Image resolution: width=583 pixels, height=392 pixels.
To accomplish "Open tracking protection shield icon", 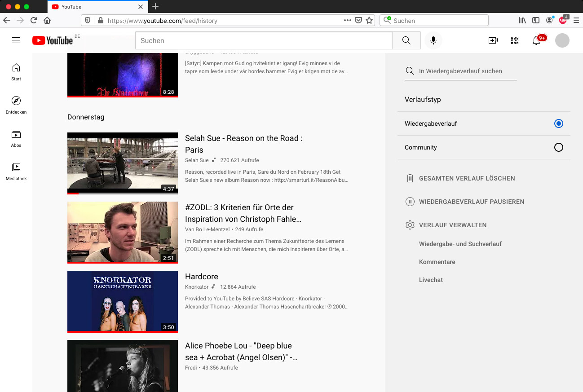I will (x=88, y=20).
